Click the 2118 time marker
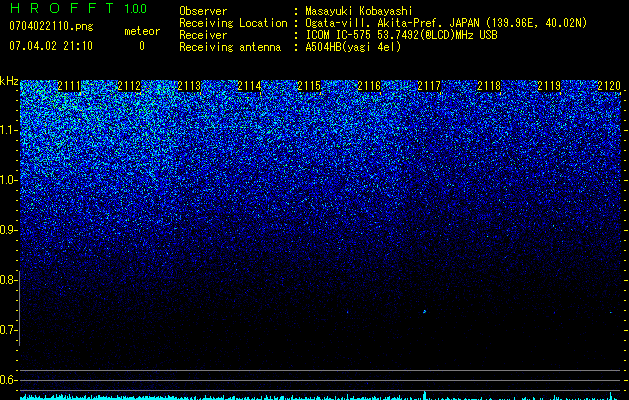 (489, 86)
